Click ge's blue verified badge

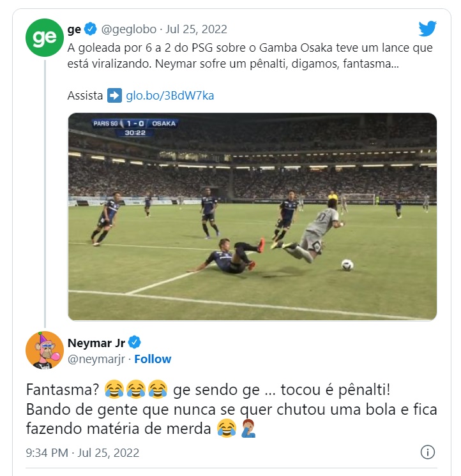[91, 29]
